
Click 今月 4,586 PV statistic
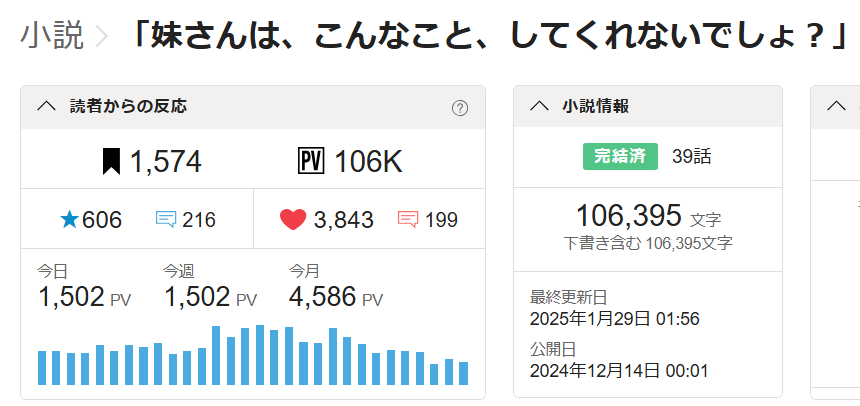(335, 288)
